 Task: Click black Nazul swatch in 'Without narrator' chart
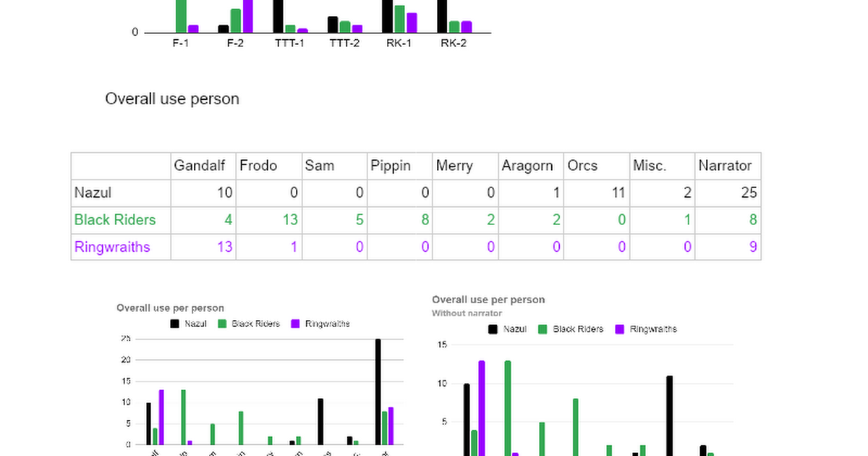(493, 329)
